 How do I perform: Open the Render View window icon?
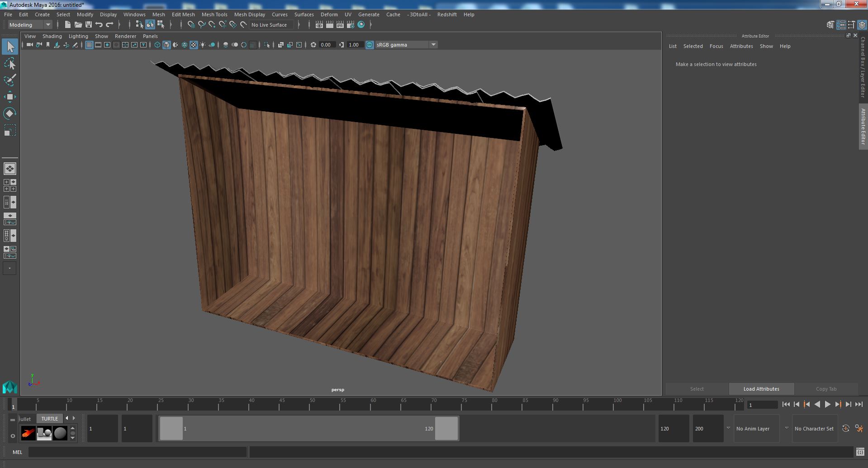(x=319, y=25)
